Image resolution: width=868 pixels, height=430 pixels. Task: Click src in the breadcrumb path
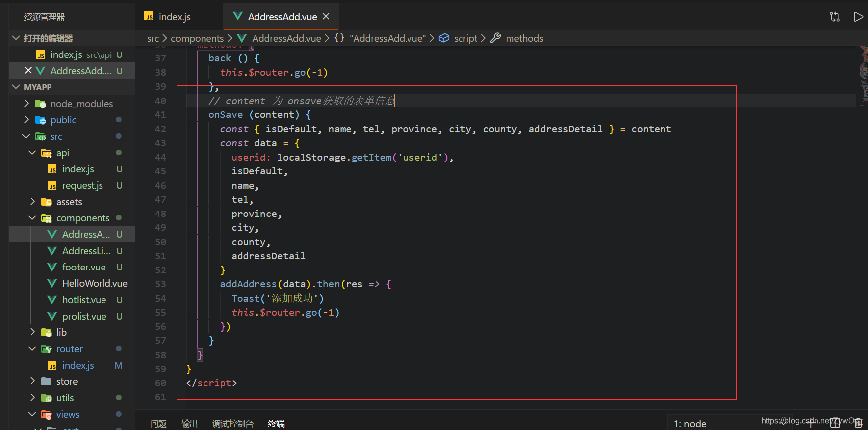tap(153, 38)
